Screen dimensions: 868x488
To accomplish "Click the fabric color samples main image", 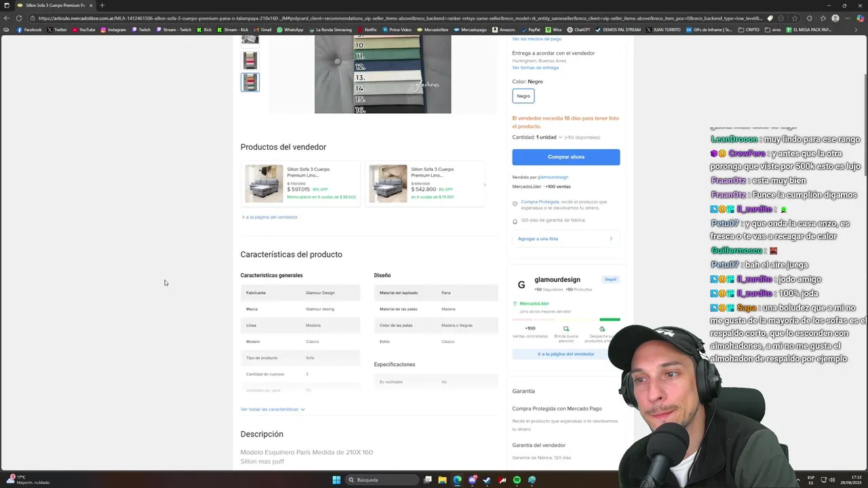I will click(x=382, y=74).
